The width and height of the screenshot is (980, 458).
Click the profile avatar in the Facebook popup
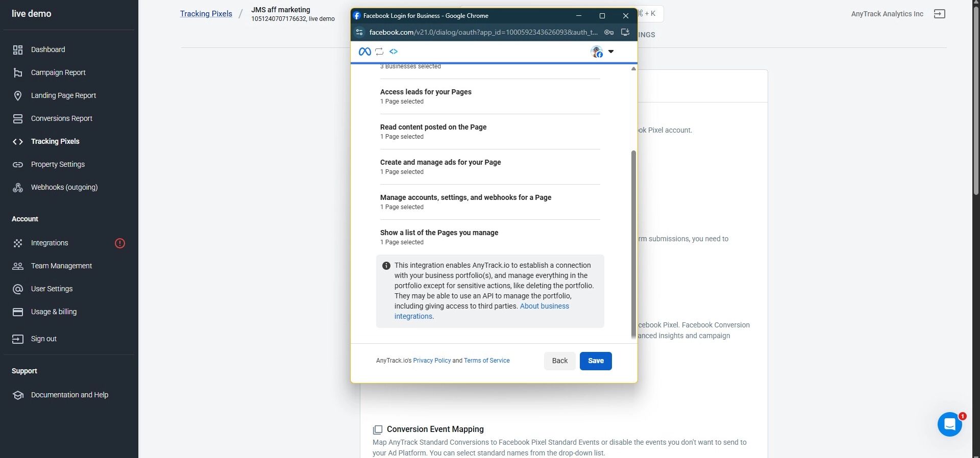(597, 52)
